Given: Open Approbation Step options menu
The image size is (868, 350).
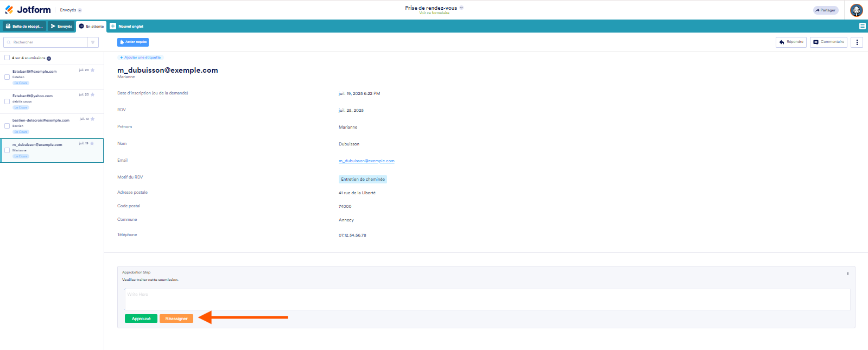Looking at the screenshot, I should click(x=847, y=273).
